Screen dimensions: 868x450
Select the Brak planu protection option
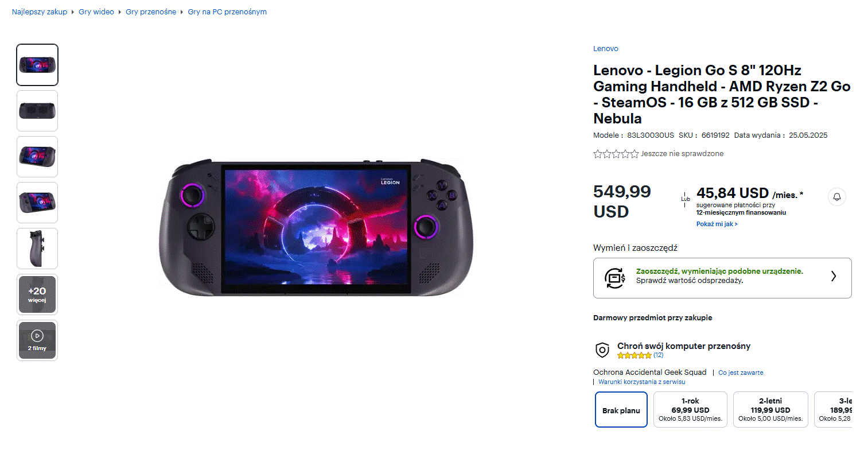pyautogui.click(x=621, y=410)
